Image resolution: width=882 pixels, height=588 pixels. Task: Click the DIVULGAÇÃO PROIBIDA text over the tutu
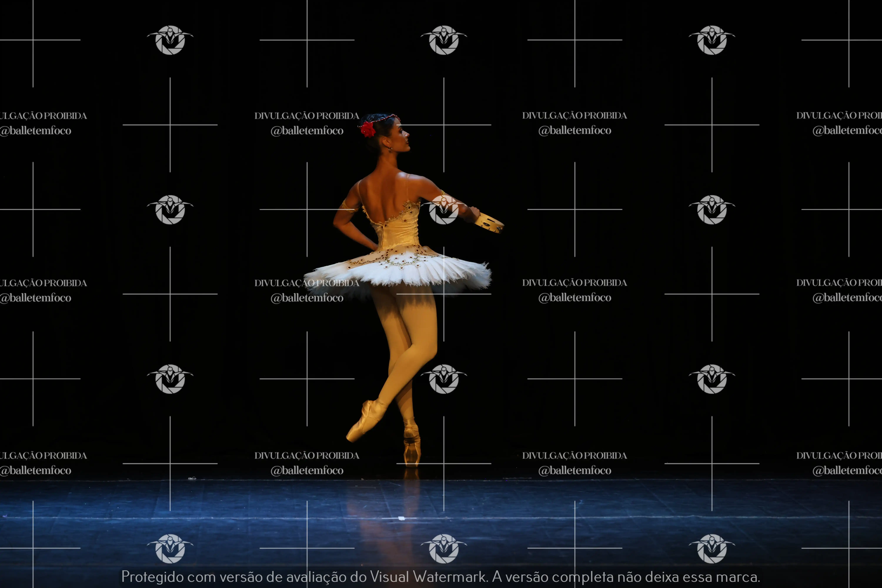307,283
